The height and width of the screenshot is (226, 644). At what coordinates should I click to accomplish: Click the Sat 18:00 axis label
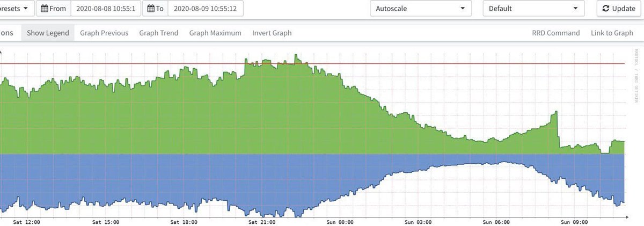tap(184, 222)
